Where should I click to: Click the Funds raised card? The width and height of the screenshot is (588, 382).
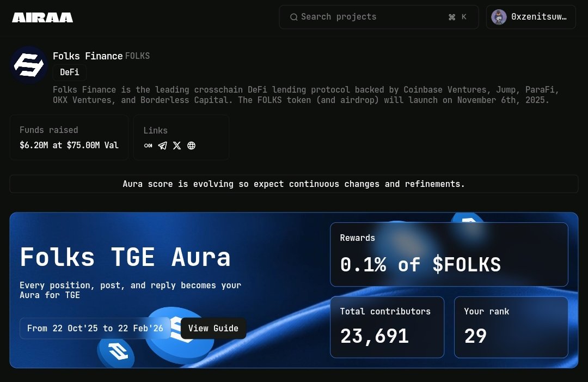(69, 137)
